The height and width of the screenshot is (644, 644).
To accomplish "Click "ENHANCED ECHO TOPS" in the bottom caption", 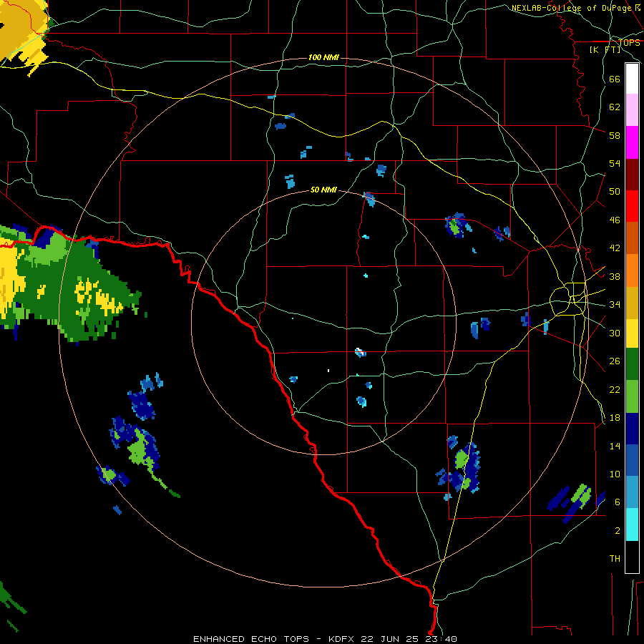I will [250, 639].
